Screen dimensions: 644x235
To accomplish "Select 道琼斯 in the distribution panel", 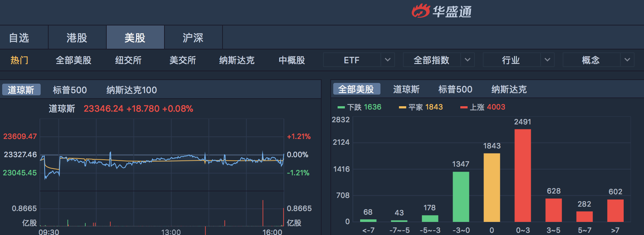I will (406, 89).
